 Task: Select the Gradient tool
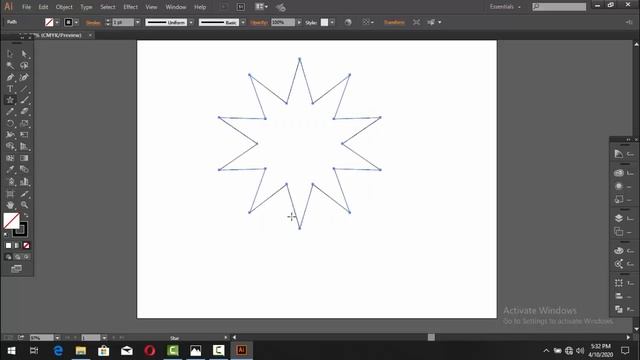coord(24,158)
